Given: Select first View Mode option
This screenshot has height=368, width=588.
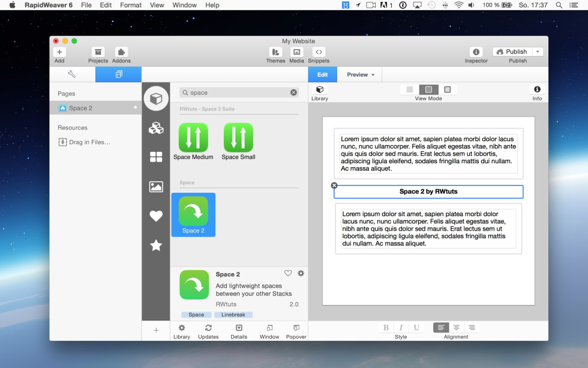Looking at the screenshot, I should point(409,89).
